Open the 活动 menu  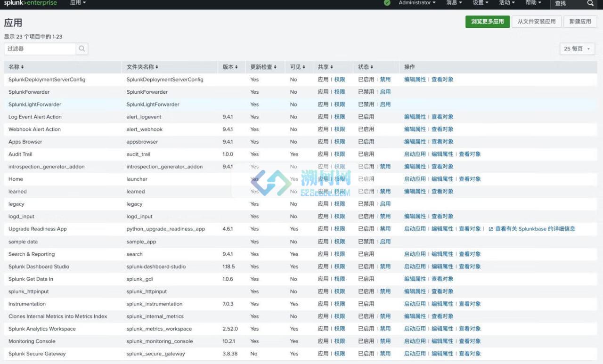click(x=507, y=3)
